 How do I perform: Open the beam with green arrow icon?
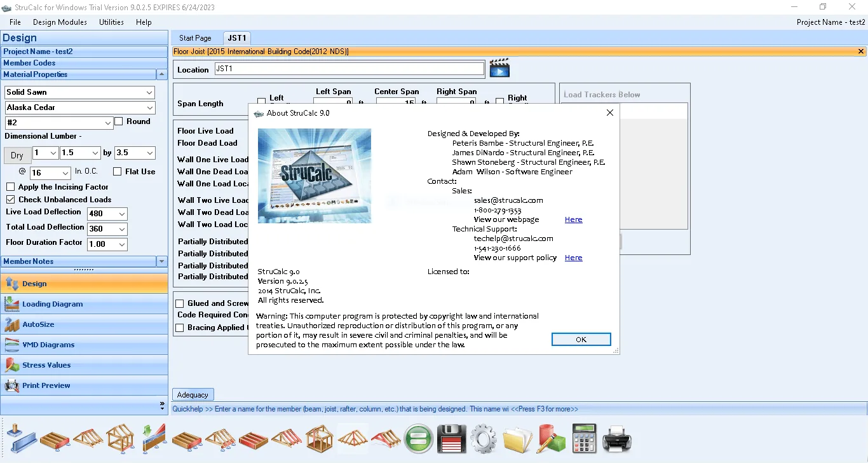point(154,439)
